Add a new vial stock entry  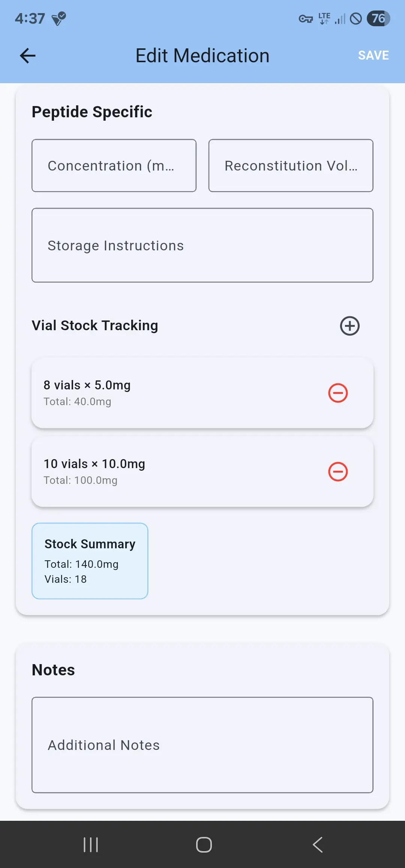coord(349,326)
